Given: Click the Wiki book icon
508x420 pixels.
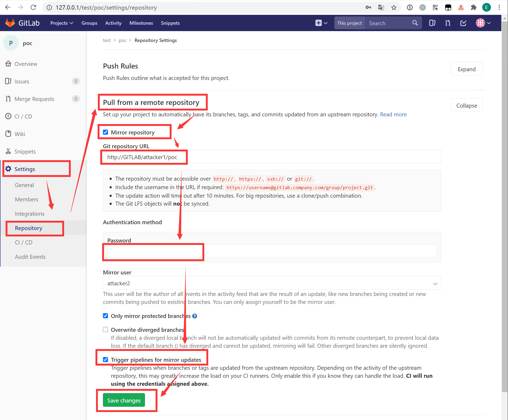Looking at the screenshot, I should 8,134.
